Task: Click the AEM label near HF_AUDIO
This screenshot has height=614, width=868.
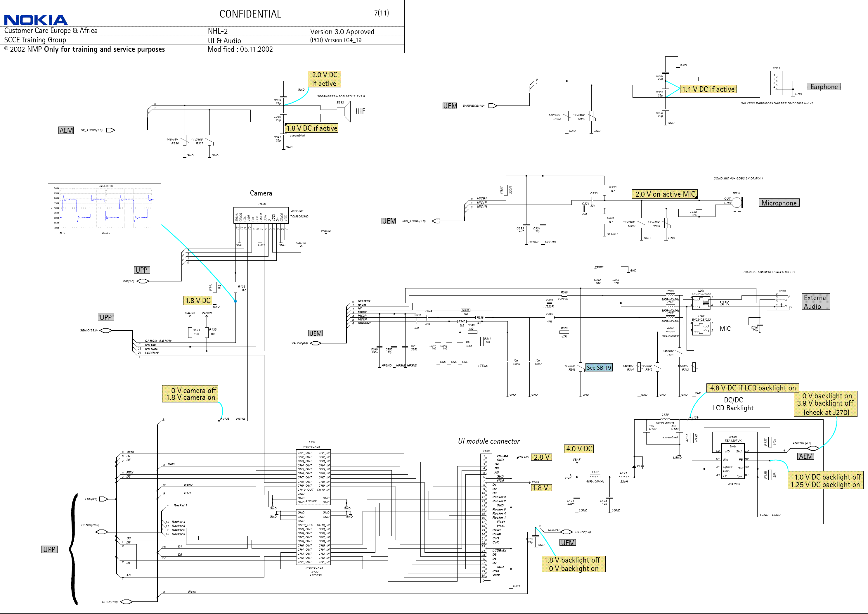Action: pos(66,130)
